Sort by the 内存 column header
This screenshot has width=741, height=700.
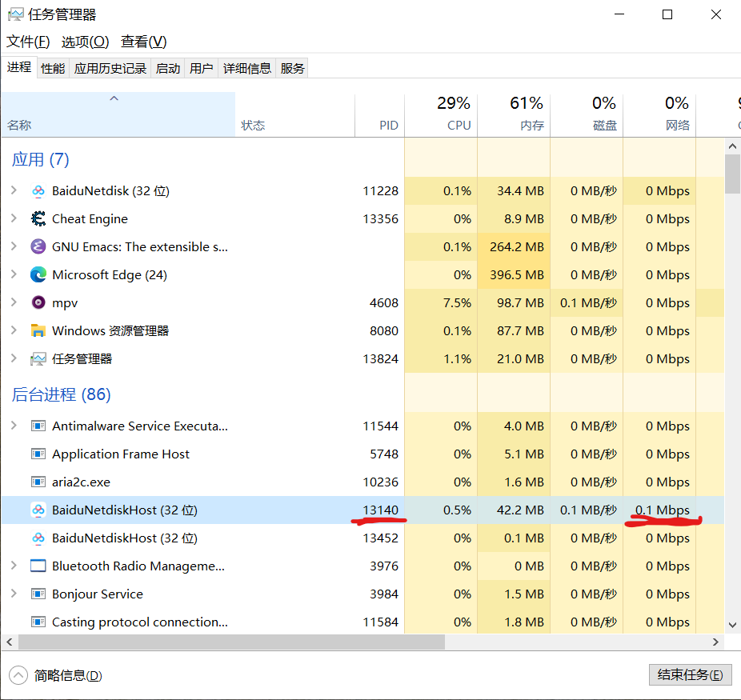click(514, 114)
